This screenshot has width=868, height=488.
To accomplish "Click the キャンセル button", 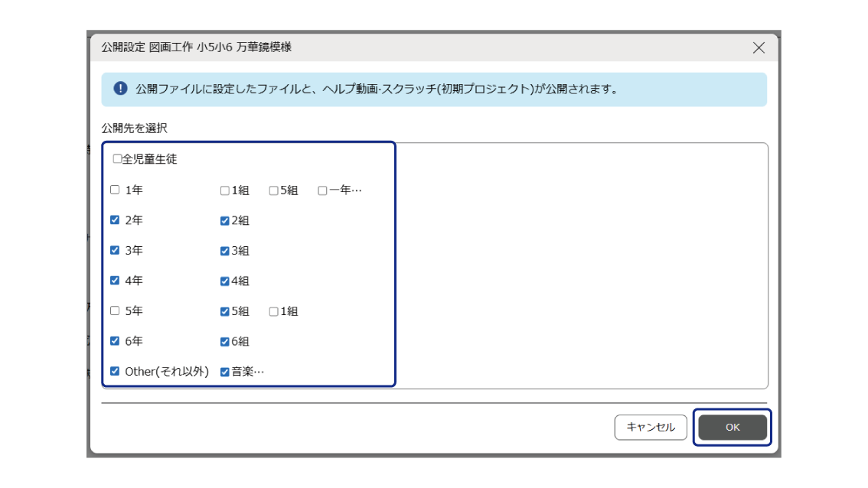I will [651, 428].
